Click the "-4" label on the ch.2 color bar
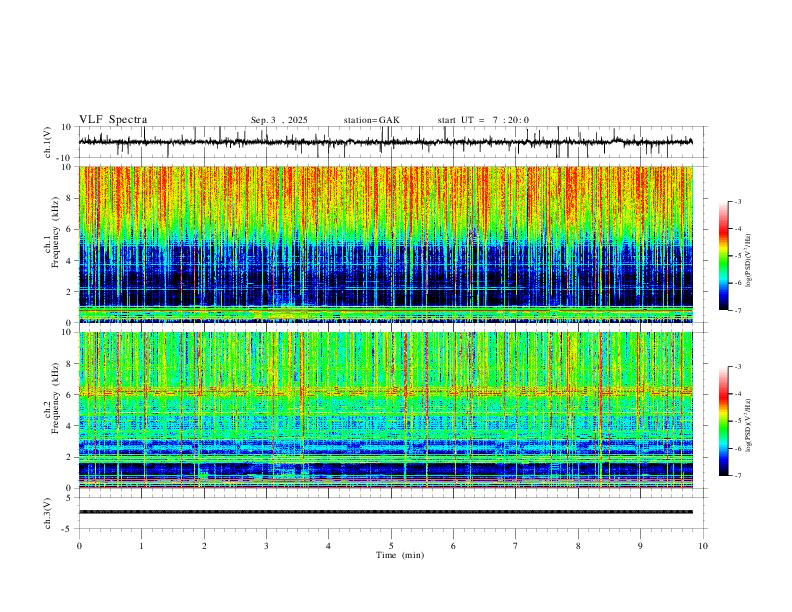 click(x=738, y=394)
